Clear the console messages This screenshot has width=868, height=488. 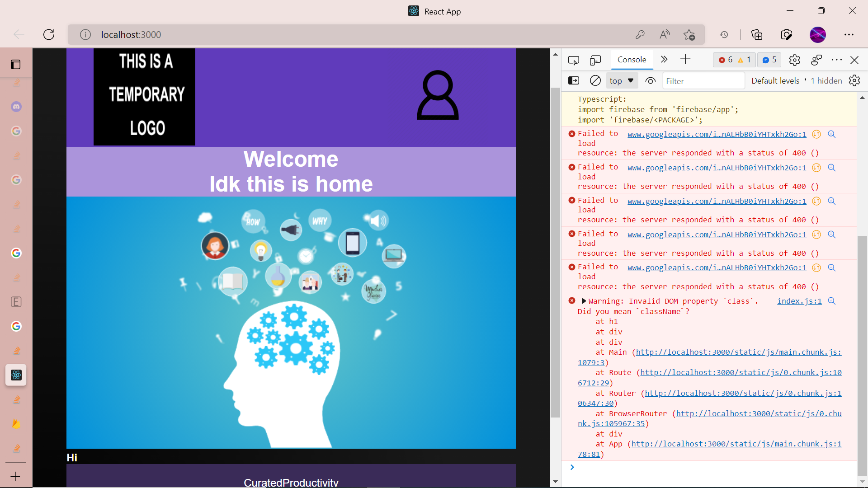[x=595, y=80]
